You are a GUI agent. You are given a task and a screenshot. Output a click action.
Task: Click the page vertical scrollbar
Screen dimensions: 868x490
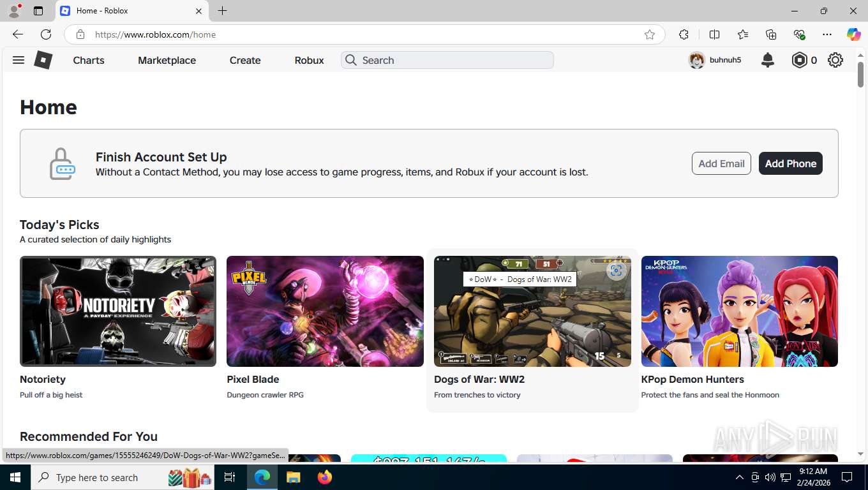point(860,75)
